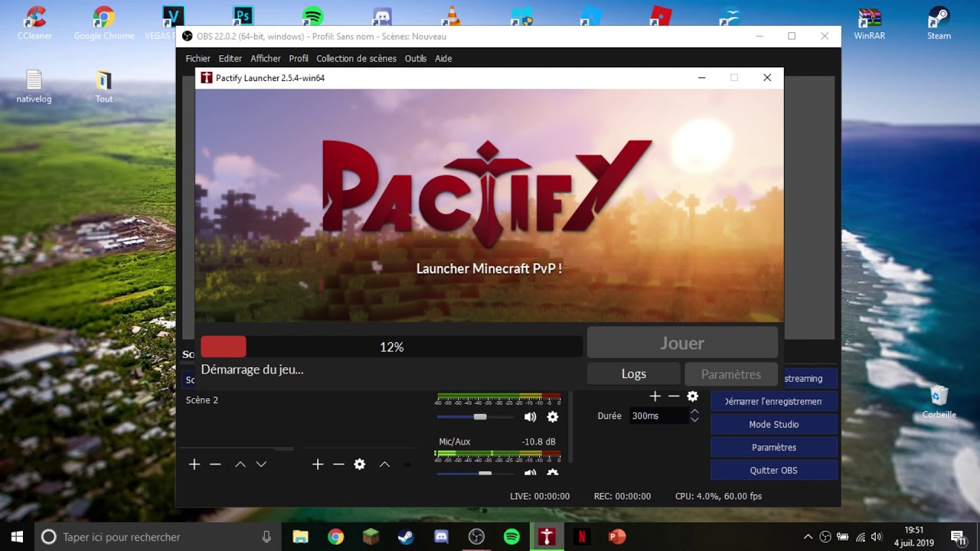Add a new scene with the plus icon below Scène 2
Screen dimensions: 980x551
[x=194, y=465]
